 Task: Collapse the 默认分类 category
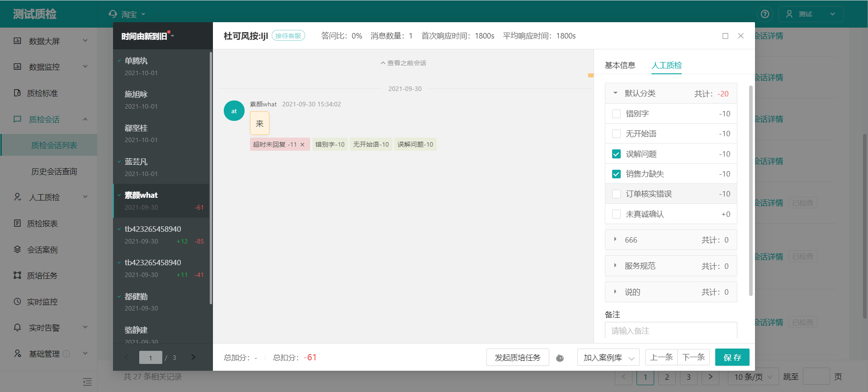click(x=615, y=93)
